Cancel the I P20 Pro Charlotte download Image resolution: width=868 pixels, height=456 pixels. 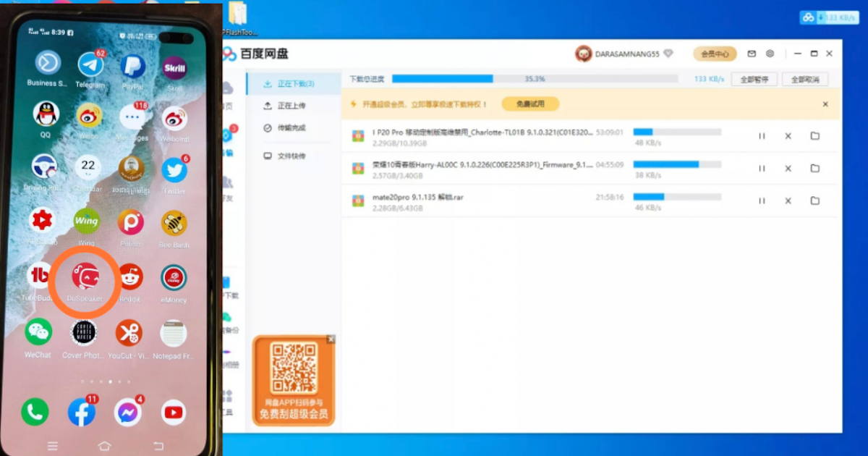788,136
